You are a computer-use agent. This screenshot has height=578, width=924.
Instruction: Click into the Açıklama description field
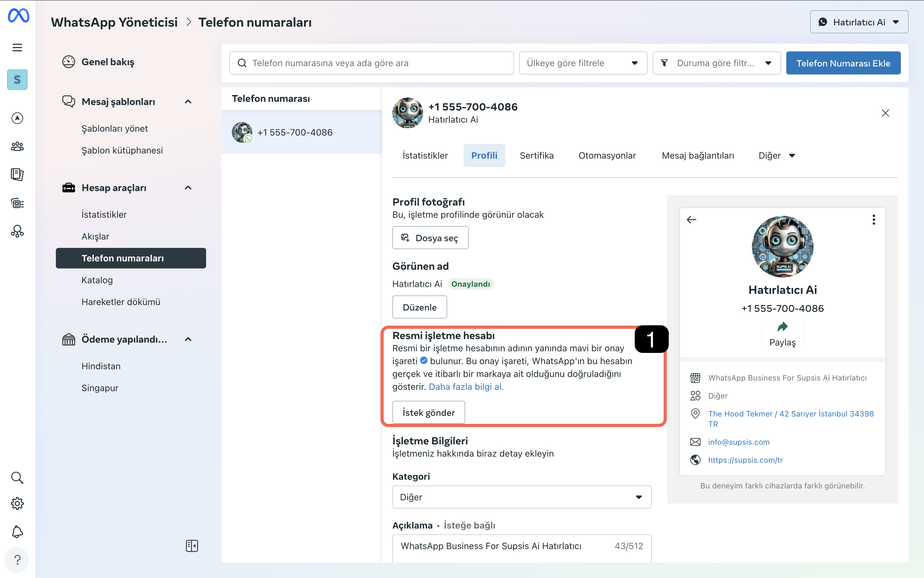click(522, 548)
